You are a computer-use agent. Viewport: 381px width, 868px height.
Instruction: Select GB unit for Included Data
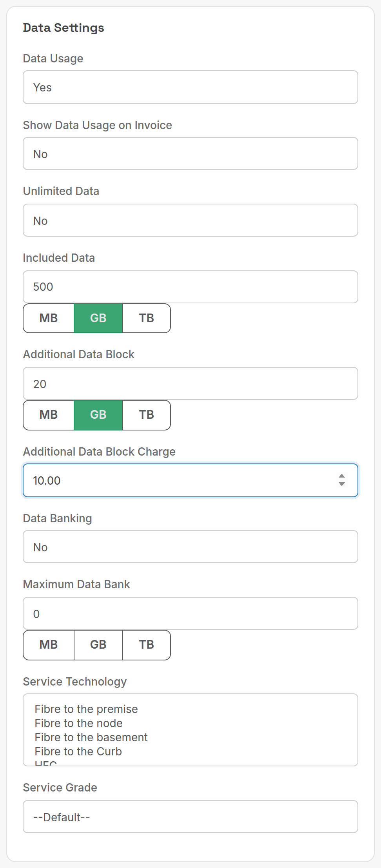pos(98,318)
